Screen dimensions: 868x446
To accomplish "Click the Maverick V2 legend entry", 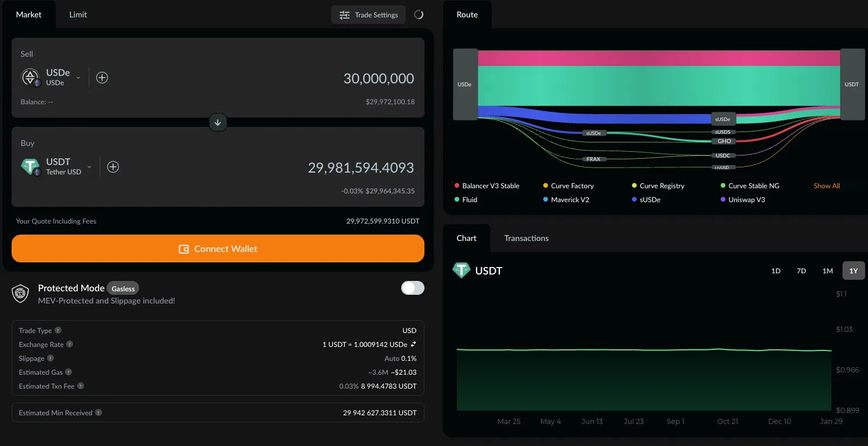I will (566, 200).
